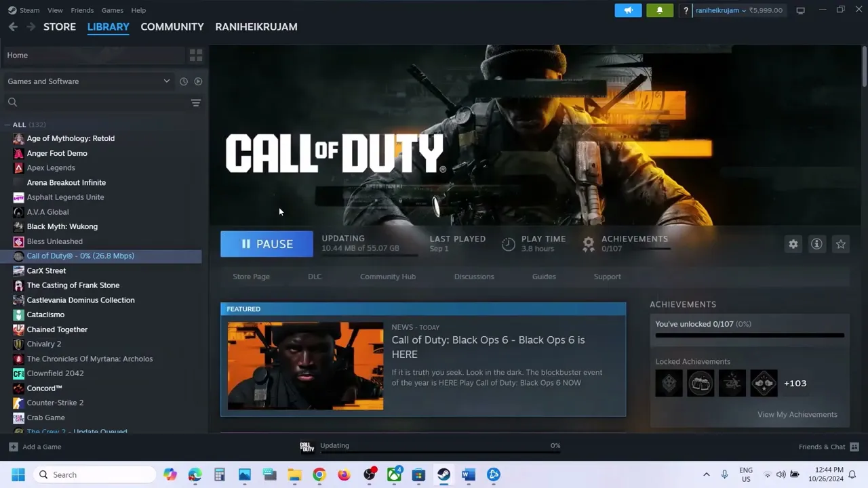The height and width of the screenshot is (488, 868).
Task: Click the third locked achievement icon
Action: (732, 383)
